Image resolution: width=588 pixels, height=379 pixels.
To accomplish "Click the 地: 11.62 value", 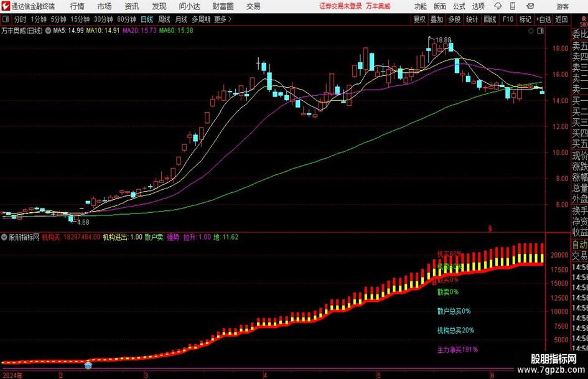I will pyautogui.click(x=226, y=237).
